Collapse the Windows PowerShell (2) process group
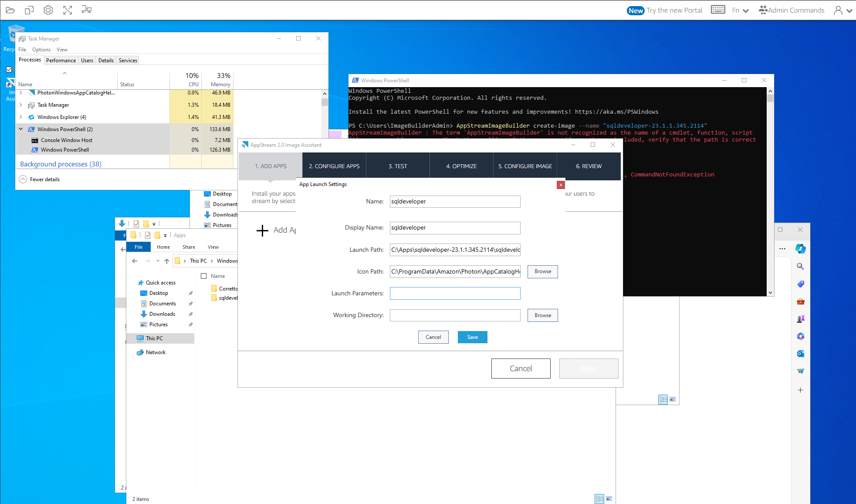 pyautogui.click(x=20, y=129)
